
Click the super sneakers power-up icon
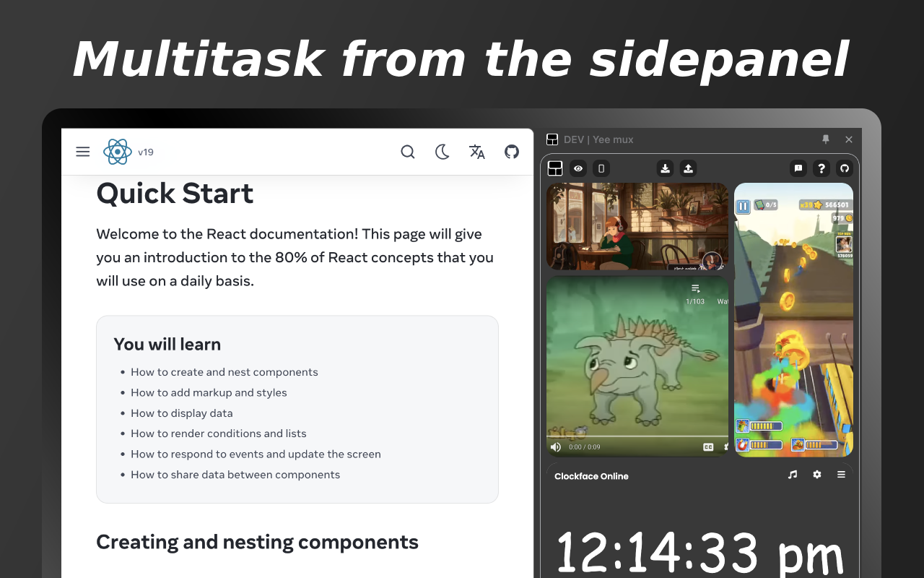click(x=798, y=445)
